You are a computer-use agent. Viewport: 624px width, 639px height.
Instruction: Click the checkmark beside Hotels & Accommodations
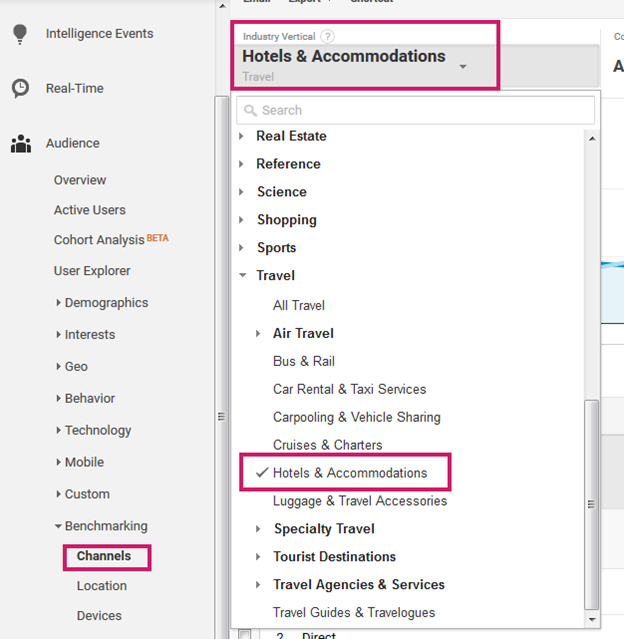pos(262,472)
